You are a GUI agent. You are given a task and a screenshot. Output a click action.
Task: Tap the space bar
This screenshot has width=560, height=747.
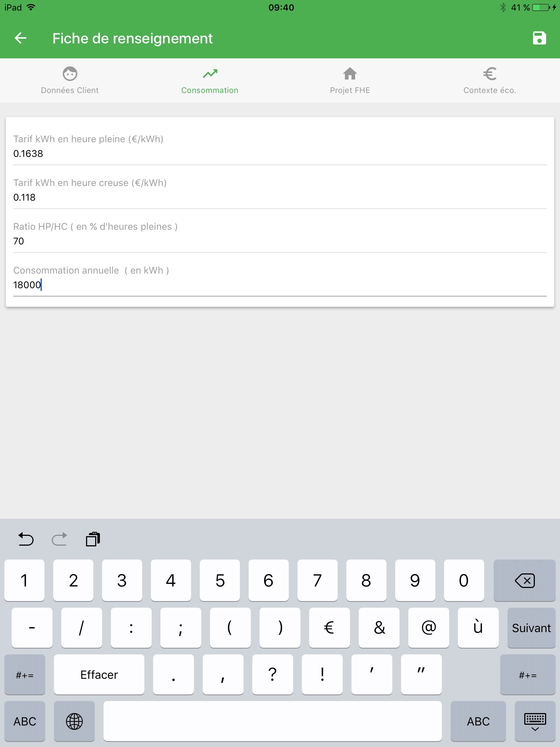[x=273, y=721]
